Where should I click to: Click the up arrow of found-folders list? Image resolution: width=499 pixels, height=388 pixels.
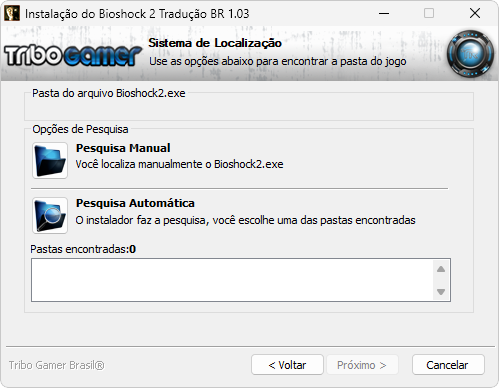coord(441,269)
